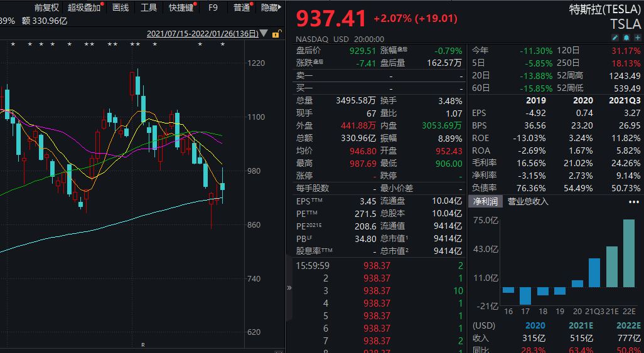Click the 2021/07/15-2022/01/26 date range link

tap(202, 34)
